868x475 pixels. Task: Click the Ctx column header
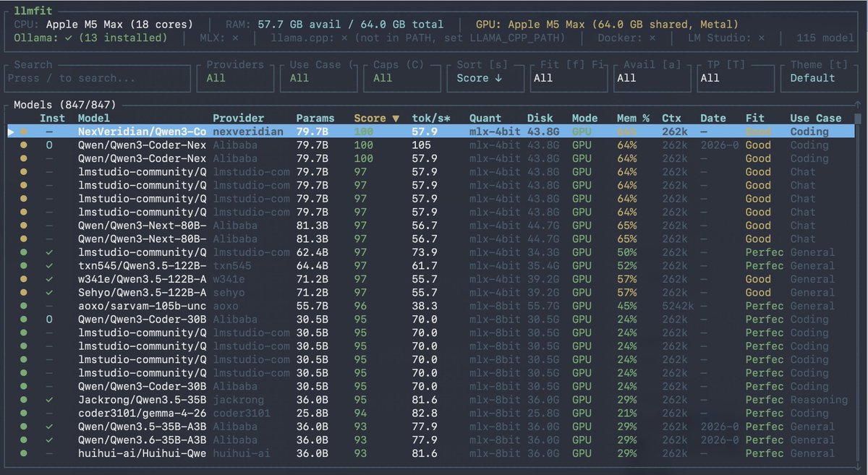point(671,119)
